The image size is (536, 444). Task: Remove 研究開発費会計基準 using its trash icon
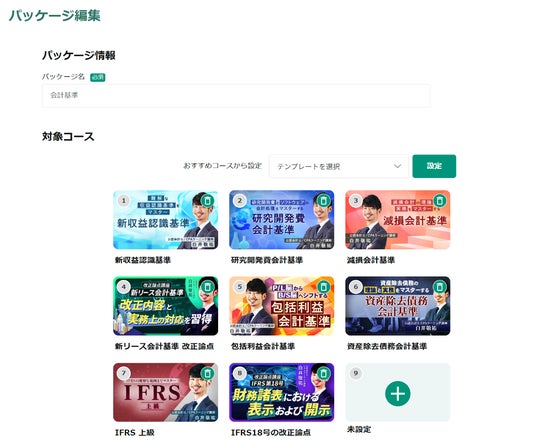click(323, 201)
